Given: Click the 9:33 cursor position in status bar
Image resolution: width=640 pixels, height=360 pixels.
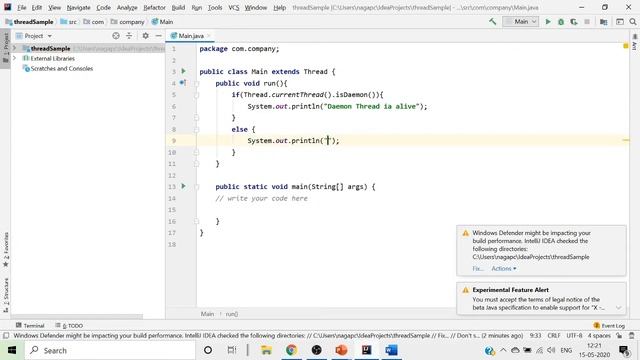Looking at the screenshot, I should tap(535, 336).
